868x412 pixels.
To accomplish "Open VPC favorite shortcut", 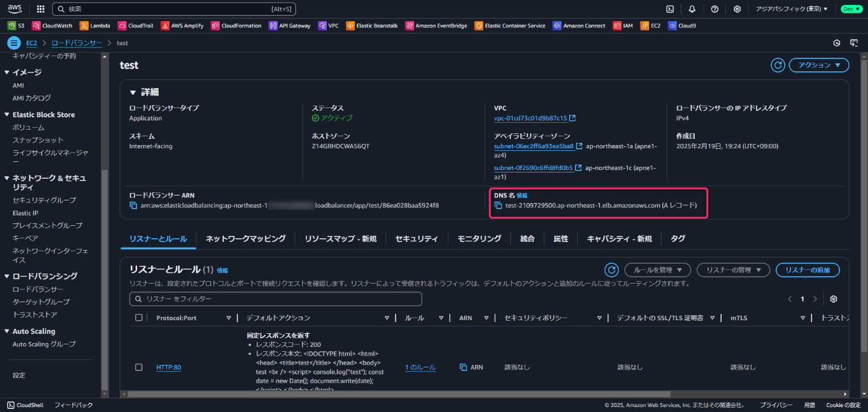I will (329, 25).
